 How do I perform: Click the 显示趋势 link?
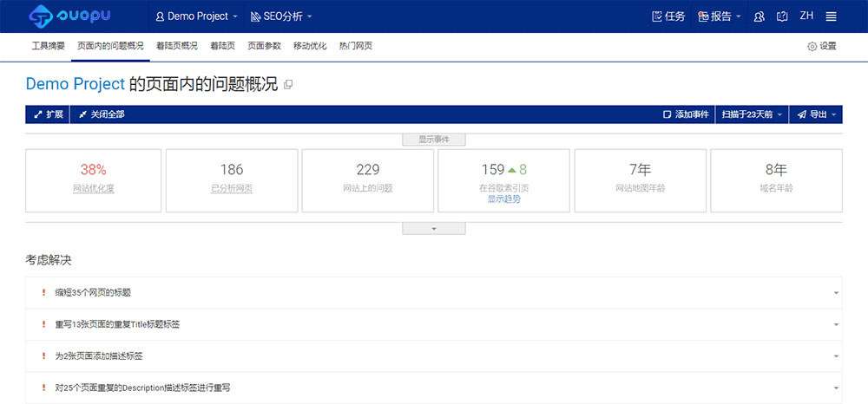point(503,199)
